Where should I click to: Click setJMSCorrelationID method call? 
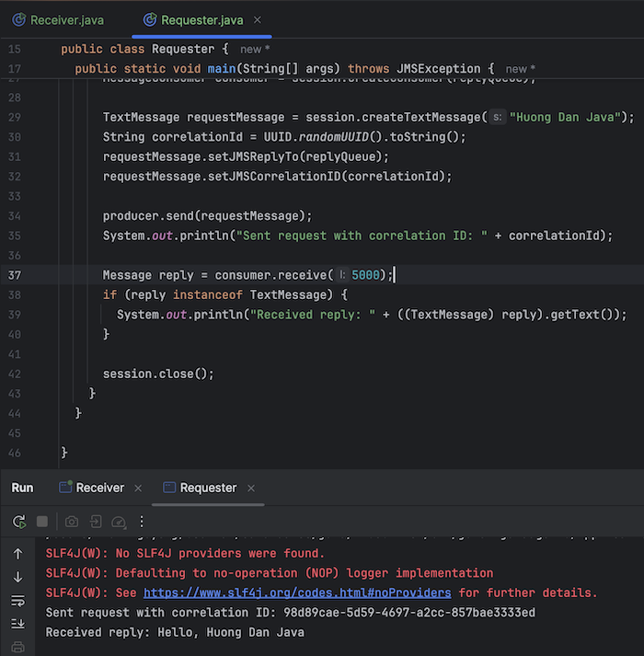[274, 176]
